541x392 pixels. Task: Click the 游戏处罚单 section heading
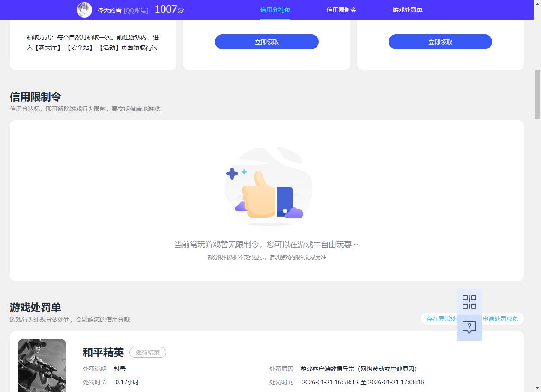[36, 307]
